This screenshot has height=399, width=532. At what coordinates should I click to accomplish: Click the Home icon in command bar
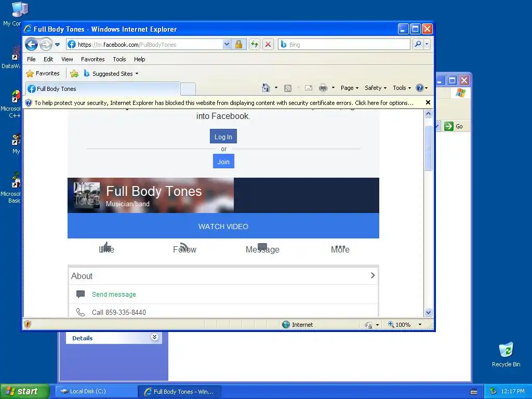tap(266, 88)
